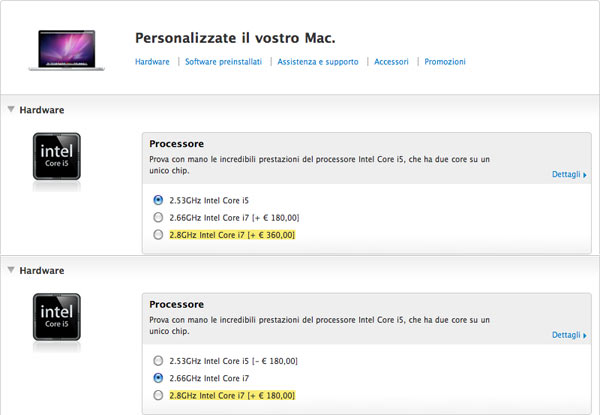Click the MacBook Pro product thumbnail
Image resolution: width=600 pixels, height=415 pixels.
pyautogui.click(x=71, y=51)
